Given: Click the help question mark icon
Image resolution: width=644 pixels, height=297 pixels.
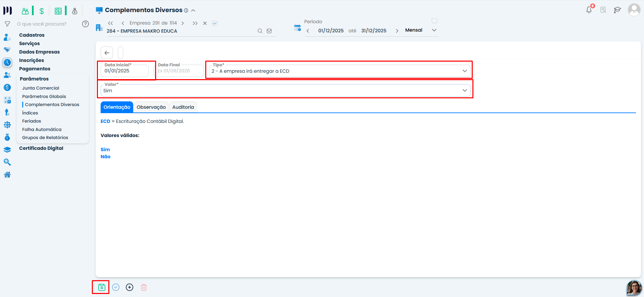Looking at the screenshot, I should [85, 24].
